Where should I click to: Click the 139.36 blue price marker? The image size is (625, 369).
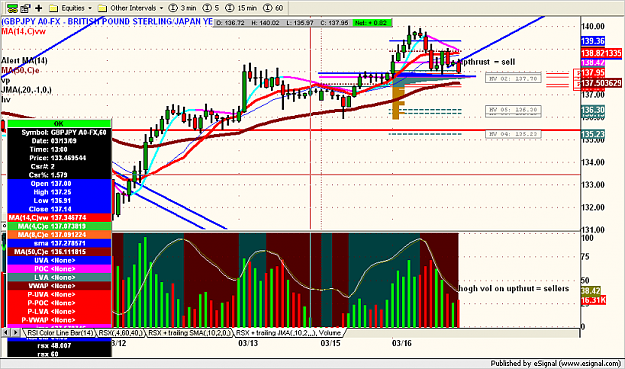(593, 41)
